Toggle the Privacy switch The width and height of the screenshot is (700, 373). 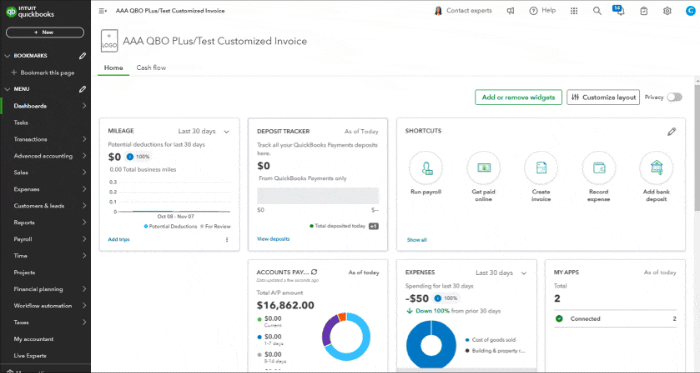[675, 97]
